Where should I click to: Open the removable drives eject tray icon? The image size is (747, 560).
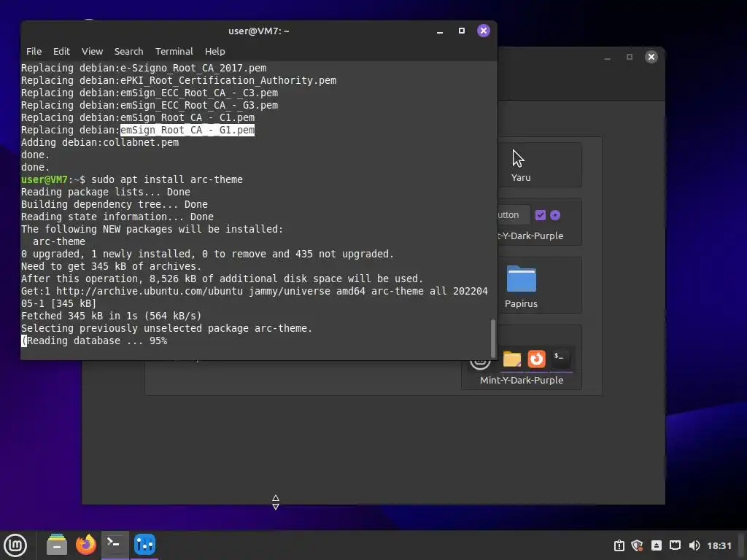[657, 545]
